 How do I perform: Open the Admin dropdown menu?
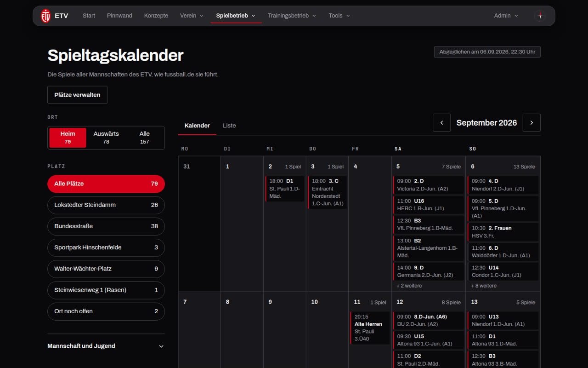coord(506,16)
